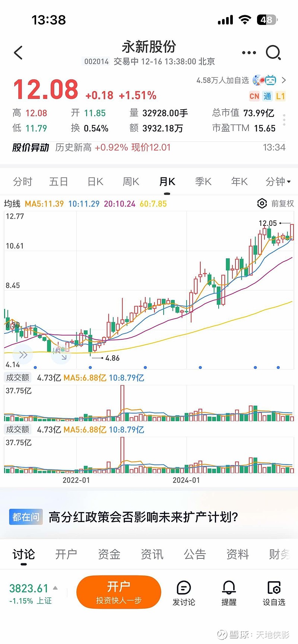Open the 高分红政策 question banner

[x=149, y=517]
